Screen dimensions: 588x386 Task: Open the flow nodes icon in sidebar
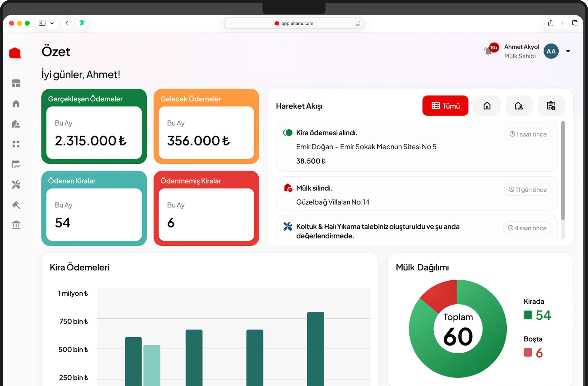[x=16, y=144]
